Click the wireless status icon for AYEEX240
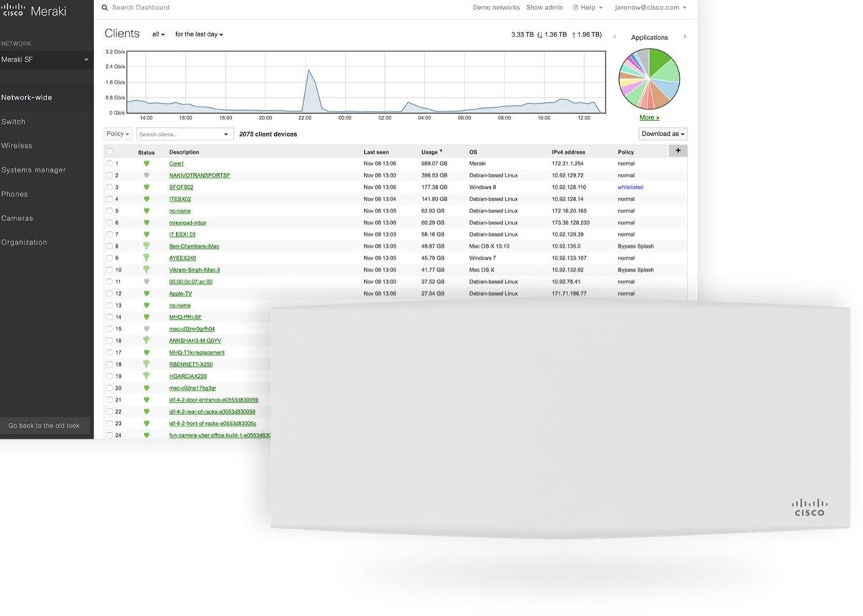This screenshot has height=616, width=863. coord(147,258)
